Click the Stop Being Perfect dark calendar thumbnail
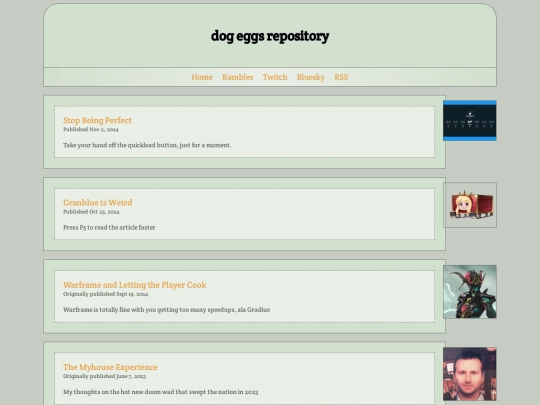The width and height of the screenshot is (540, 405). [470, 121]
